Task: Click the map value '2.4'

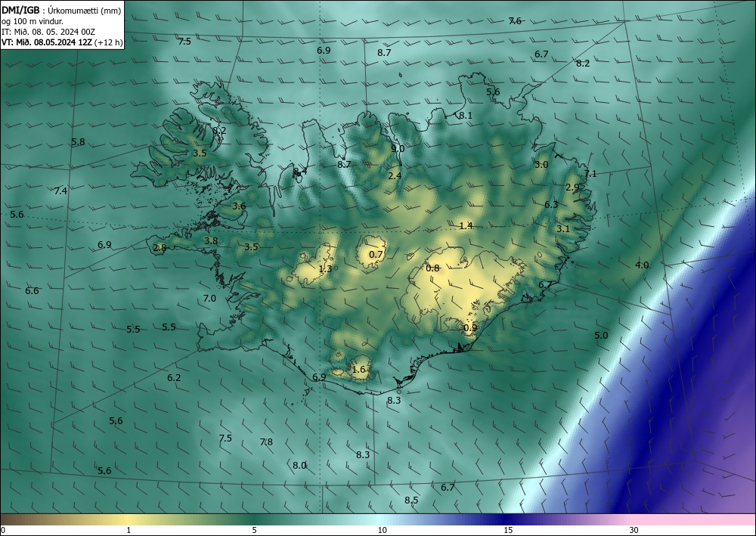Action: pyautogui.click(x=395, y=176)
